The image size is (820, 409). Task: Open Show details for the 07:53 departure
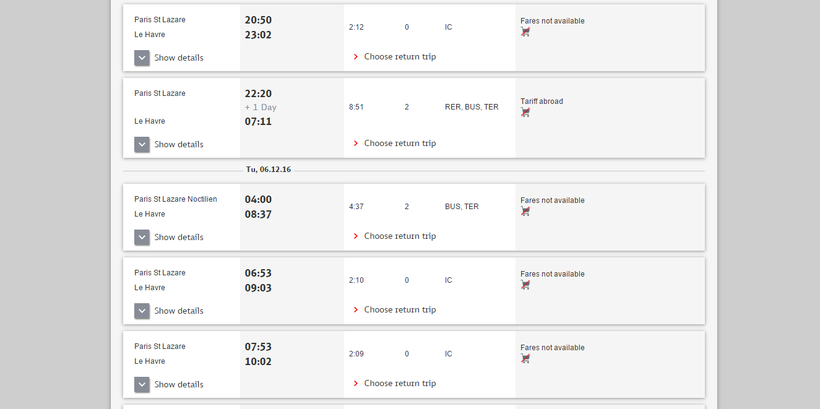(x=142, y=385)
